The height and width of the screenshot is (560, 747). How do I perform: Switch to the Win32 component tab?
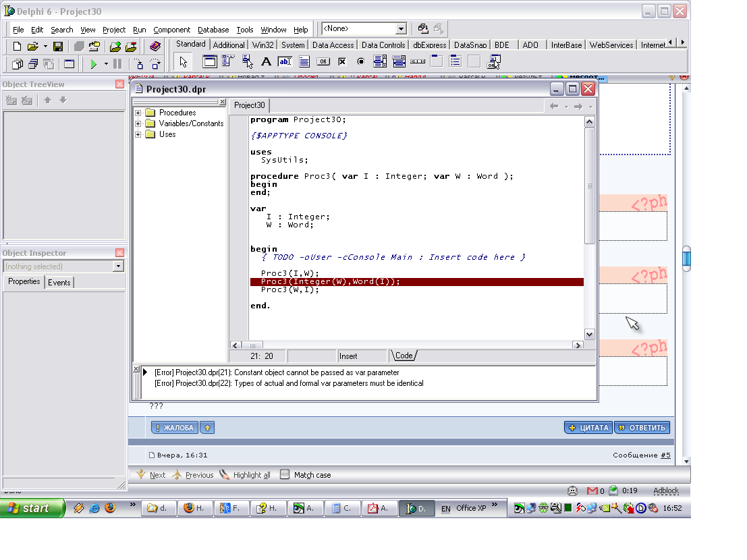[x=262, y=45]
